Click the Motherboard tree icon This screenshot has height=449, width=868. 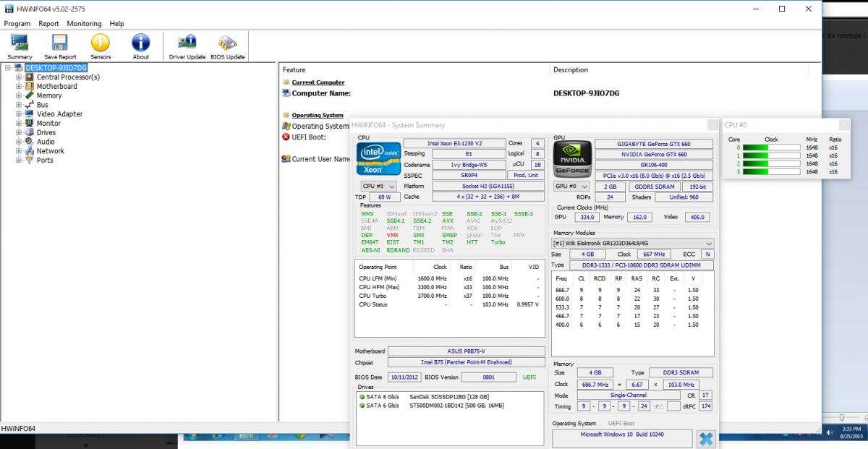(x=30, y=86)
